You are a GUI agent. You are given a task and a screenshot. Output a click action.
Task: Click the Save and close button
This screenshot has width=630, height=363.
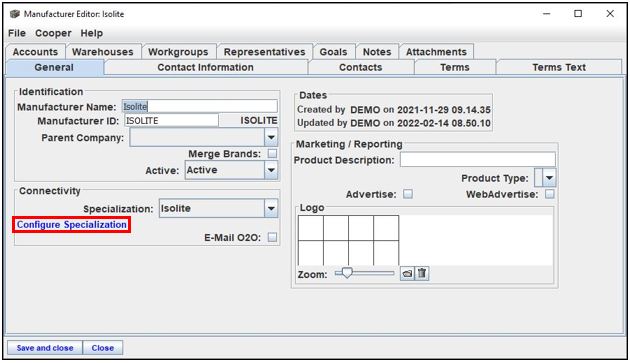(45, 348)
